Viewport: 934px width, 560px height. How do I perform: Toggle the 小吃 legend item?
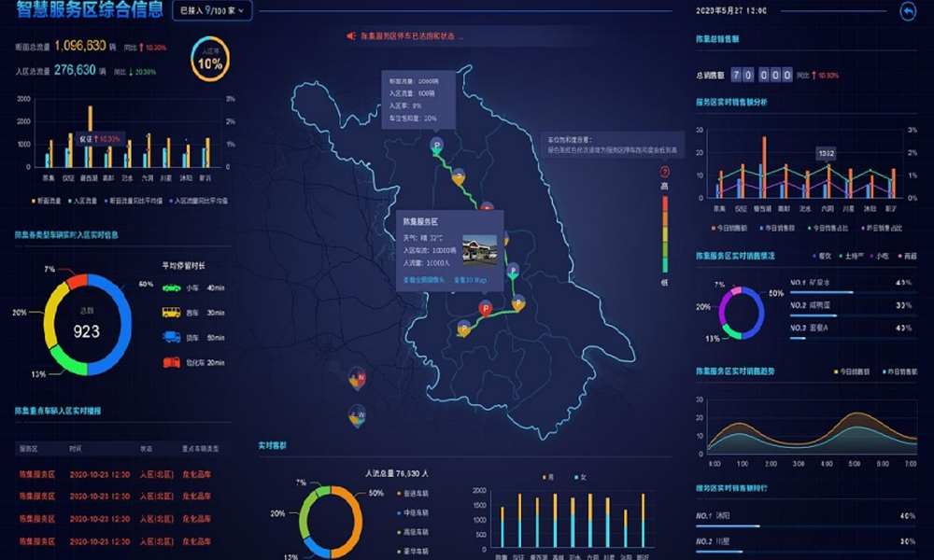[x=880, y=257]
